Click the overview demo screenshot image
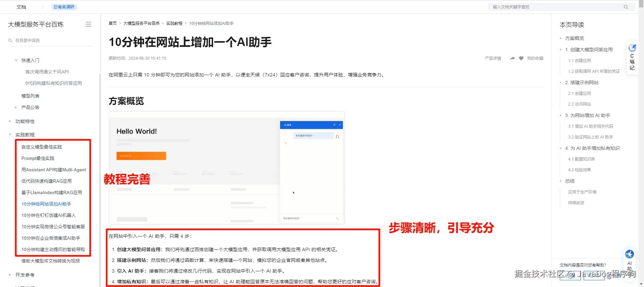644x287 pixels. tap(227, 168)
